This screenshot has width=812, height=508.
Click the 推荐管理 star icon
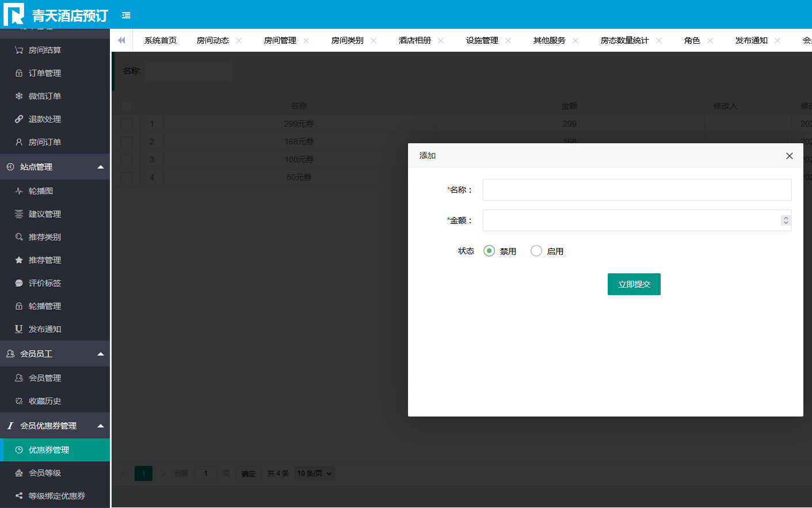[19, 260]
